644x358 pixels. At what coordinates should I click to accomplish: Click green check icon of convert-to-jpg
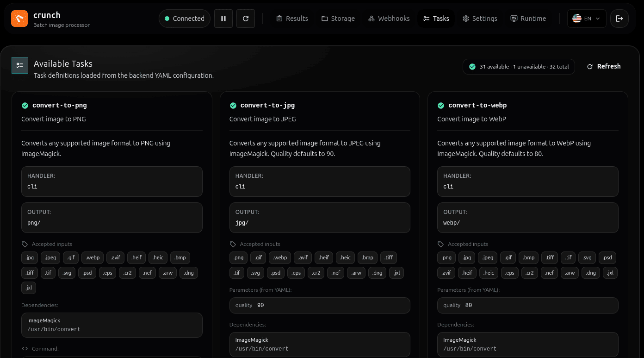coord(233,106)
